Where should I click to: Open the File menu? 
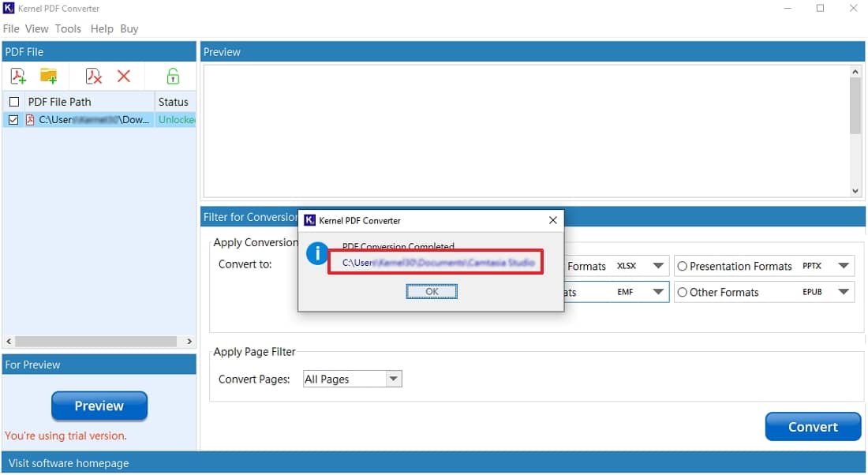coord(11,28)
